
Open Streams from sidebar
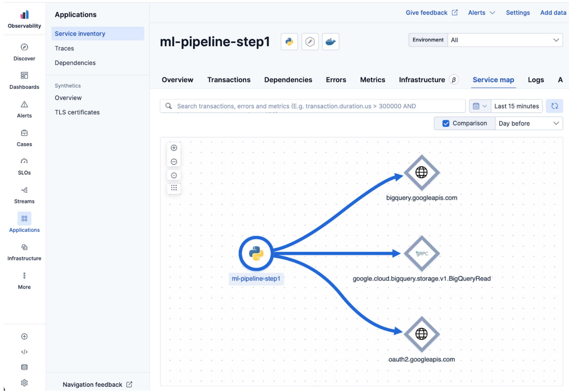click(24, 195)
